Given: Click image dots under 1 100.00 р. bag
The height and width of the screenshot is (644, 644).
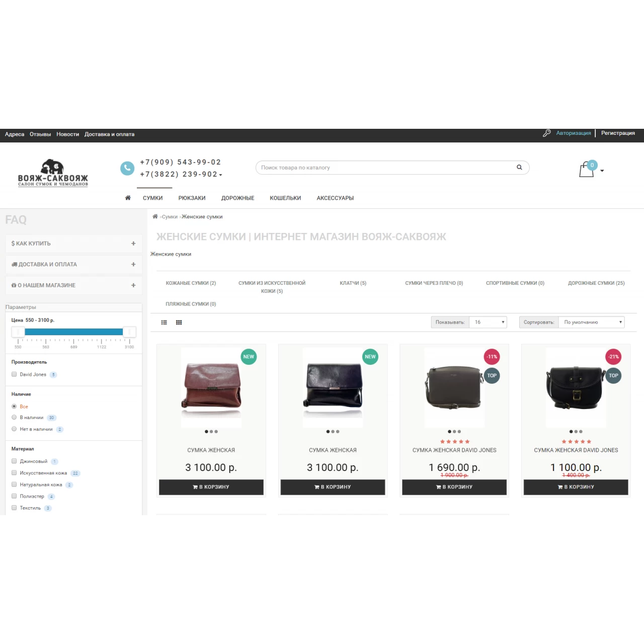Looking at the screenshot, I should [576, 432].
